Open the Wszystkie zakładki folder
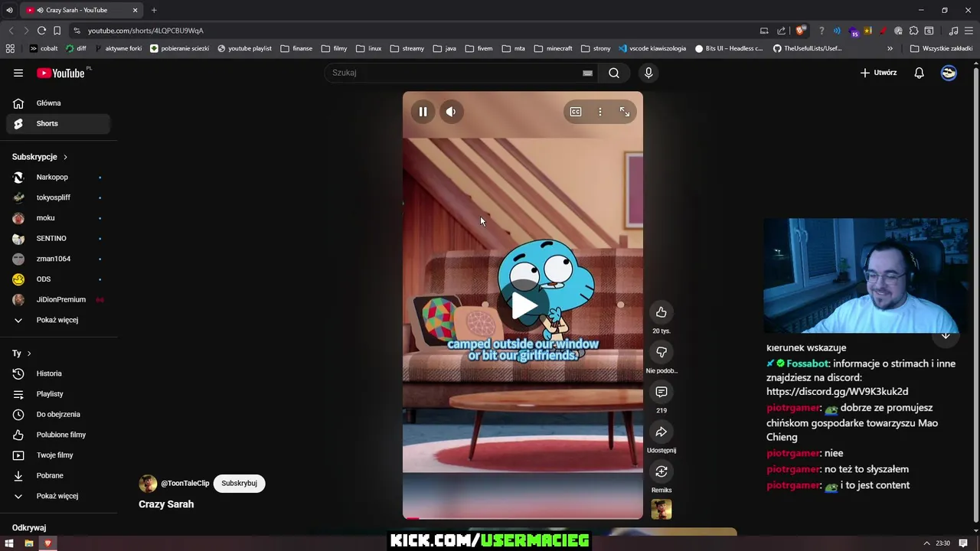 click(941, 48)
